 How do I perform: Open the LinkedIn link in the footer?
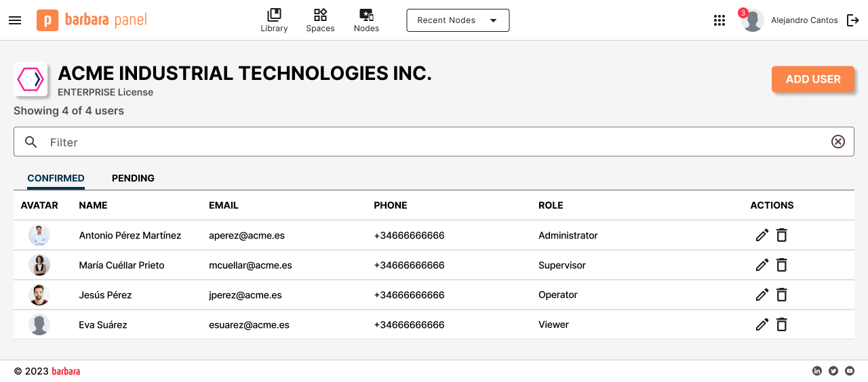[817, 371]
